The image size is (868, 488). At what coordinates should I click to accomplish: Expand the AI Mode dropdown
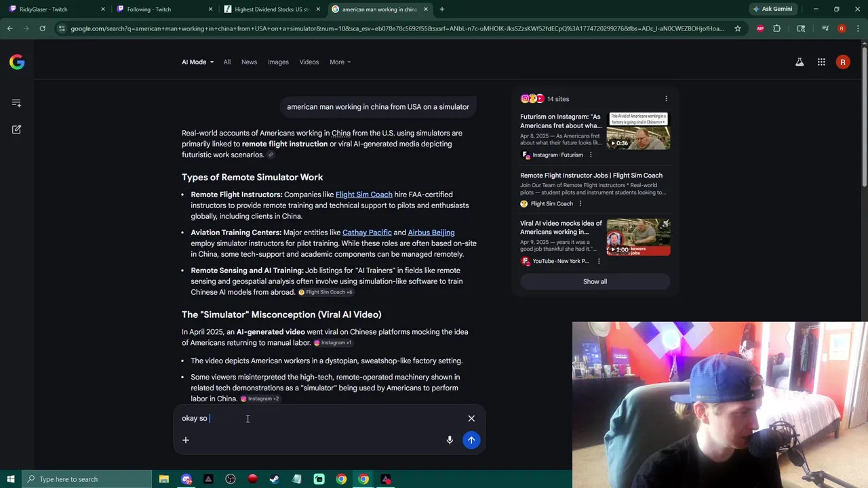tap(197, 62)
